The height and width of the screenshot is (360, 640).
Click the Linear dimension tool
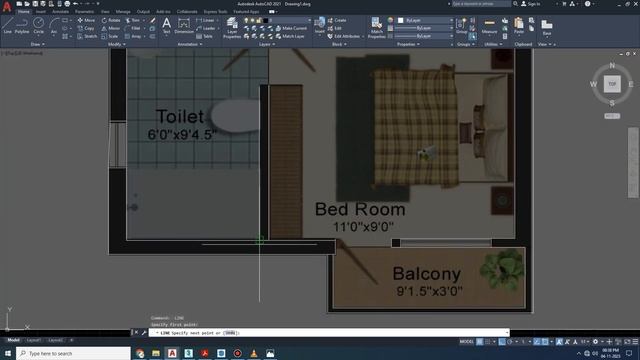point(205,20)
